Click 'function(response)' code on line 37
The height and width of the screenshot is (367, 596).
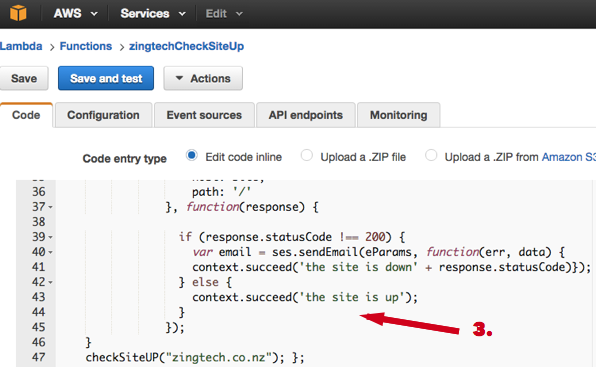[x=246, y=207]
